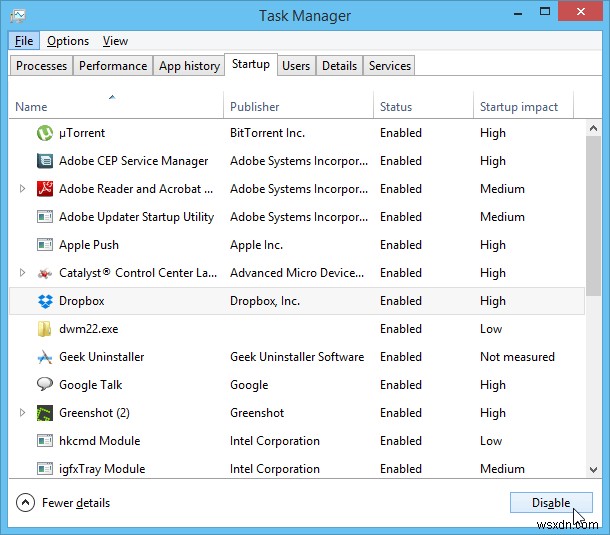Click the Fewer details link
610x535 pixels.
76,503
